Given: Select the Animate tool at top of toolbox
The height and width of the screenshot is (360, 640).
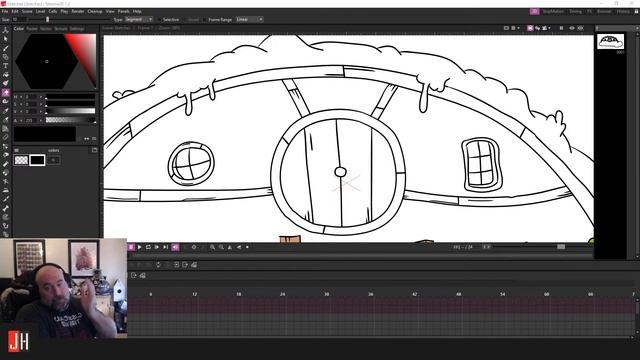Looking at the screenshot, I should (x=6, y=30).
